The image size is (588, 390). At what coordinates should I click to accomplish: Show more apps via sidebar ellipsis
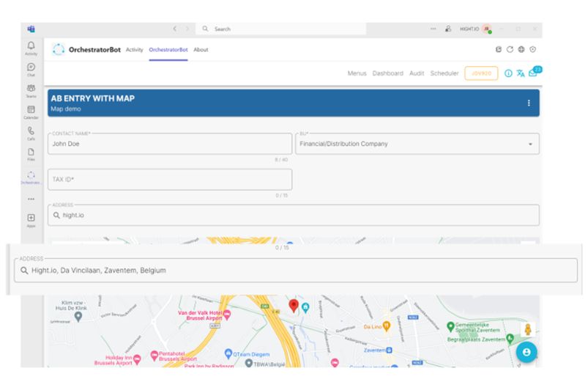[x=31, y=199]
